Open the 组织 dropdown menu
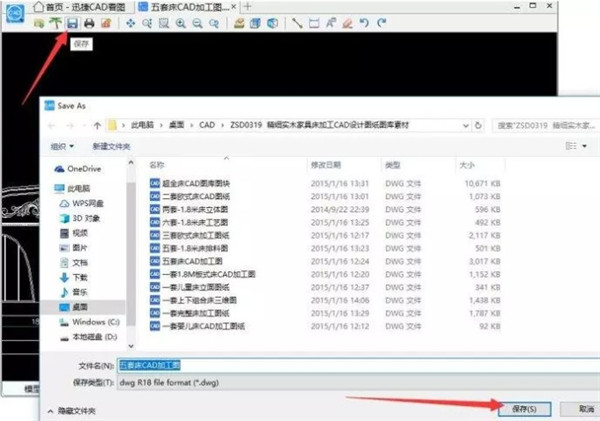Screen dimensions: 600x421 [63, 146]
